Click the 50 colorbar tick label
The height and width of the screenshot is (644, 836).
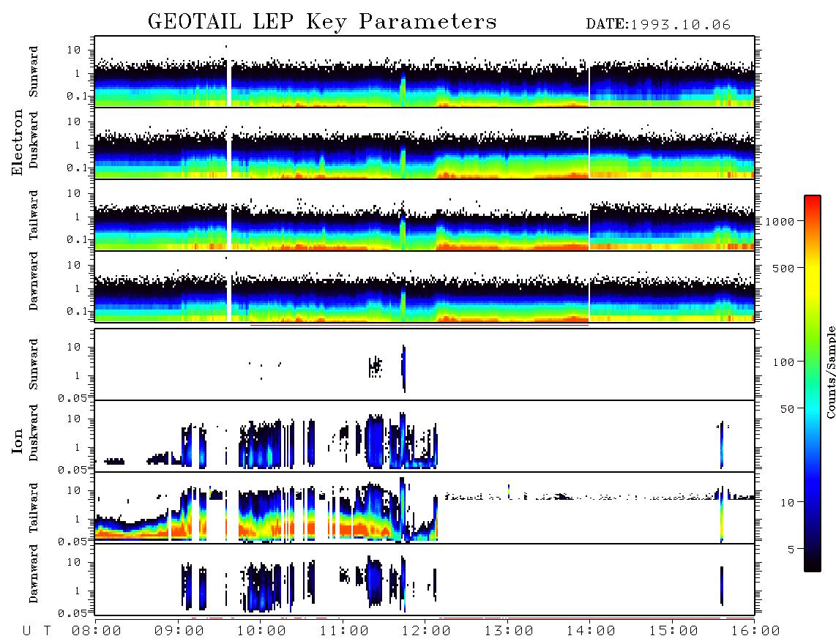pos(787,409)
